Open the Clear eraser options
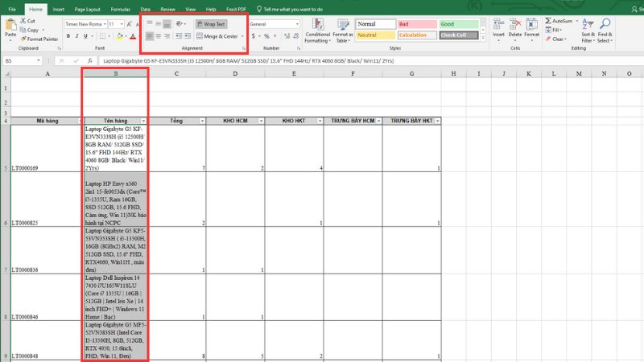Image resolution: width=644 pixels, height=362 pixels. click(556, 39)
